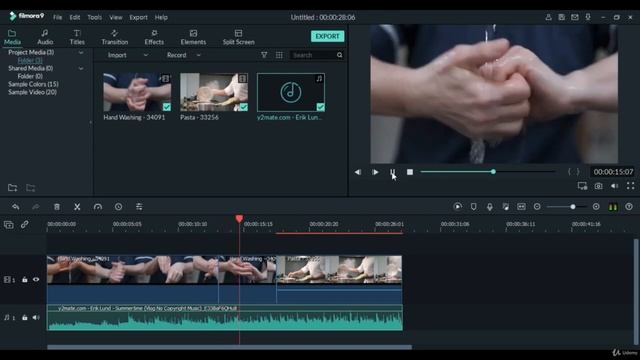
Task: Open the Export menu
Action: pyautogui.click(x=138, y=18)
